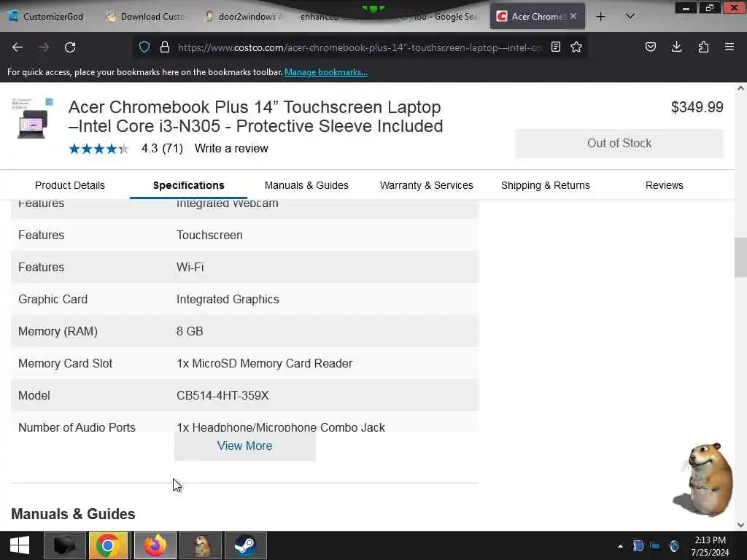Click the forward navigation arrow
The width and height of the screenshot is (747, 560).
click(x=44, y=47)
